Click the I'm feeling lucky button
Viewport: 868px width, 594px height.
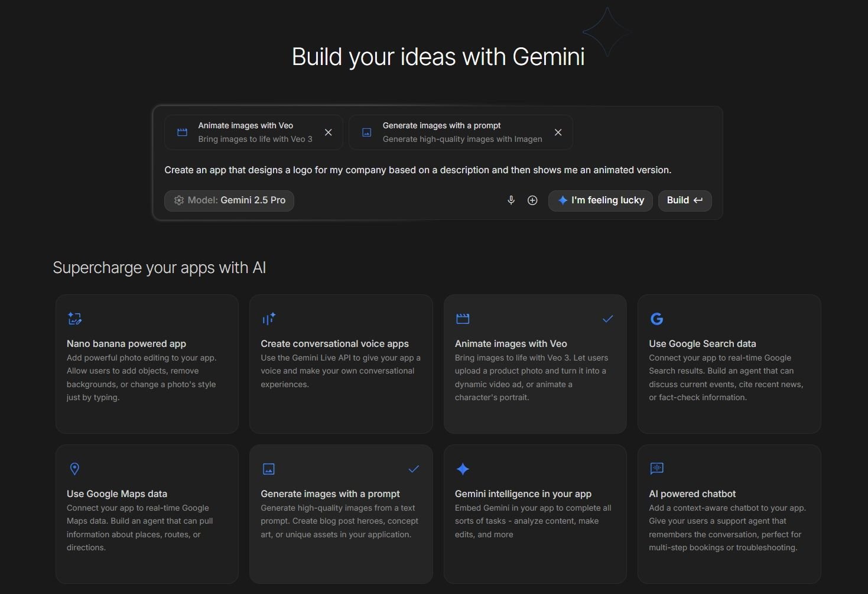click(600, 200)
